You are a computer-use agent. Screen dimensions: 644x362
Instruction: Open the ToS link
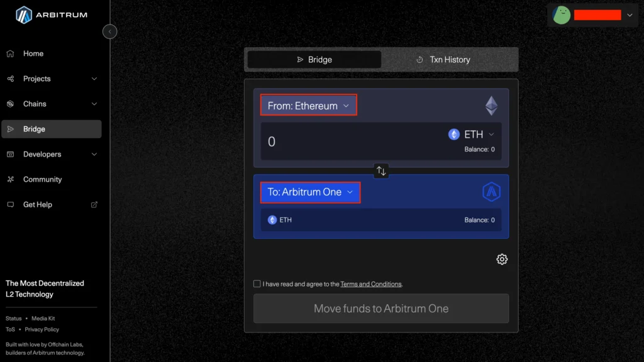point(10,329)
